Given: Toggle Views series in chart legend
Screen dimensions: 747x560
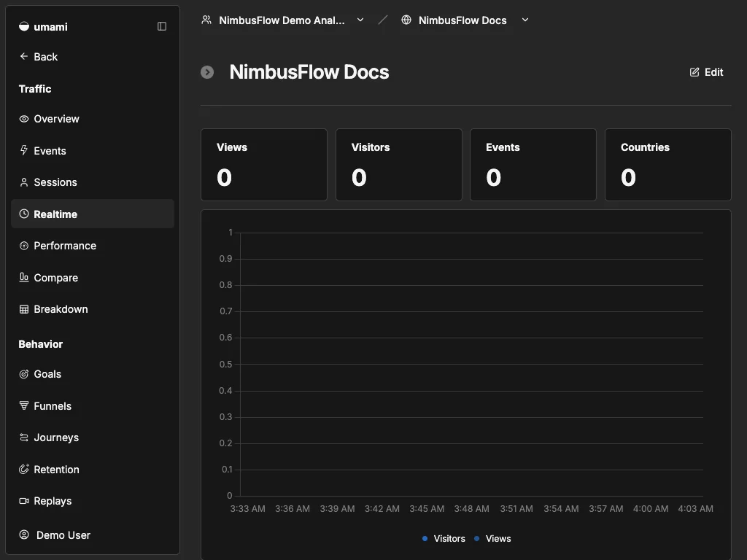Looking at the screenshot, I should point(492,539).
